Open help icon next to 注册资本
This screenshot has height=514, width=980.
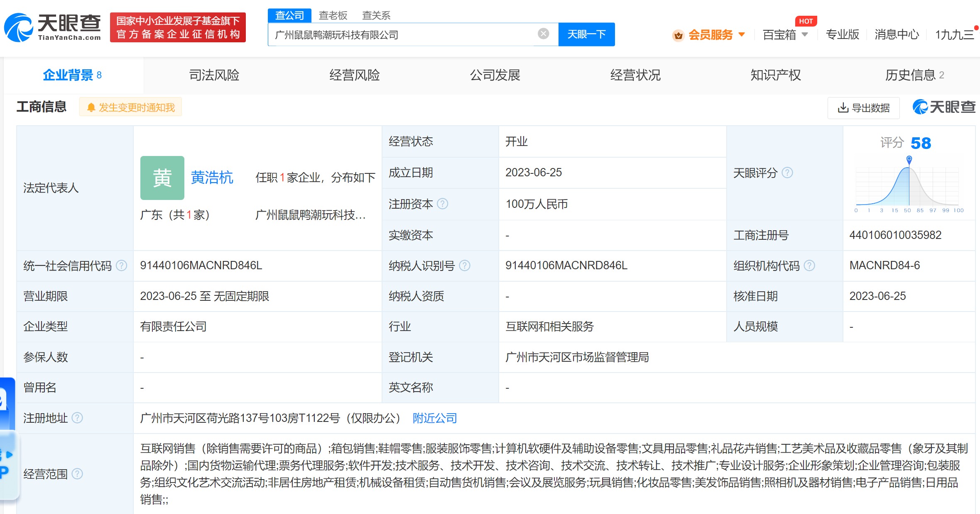pos(443,204)
